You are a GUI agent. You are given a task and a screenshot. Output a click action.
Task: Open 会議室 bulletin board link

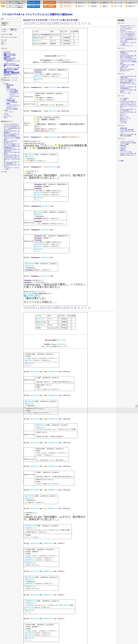click(8, 88)
